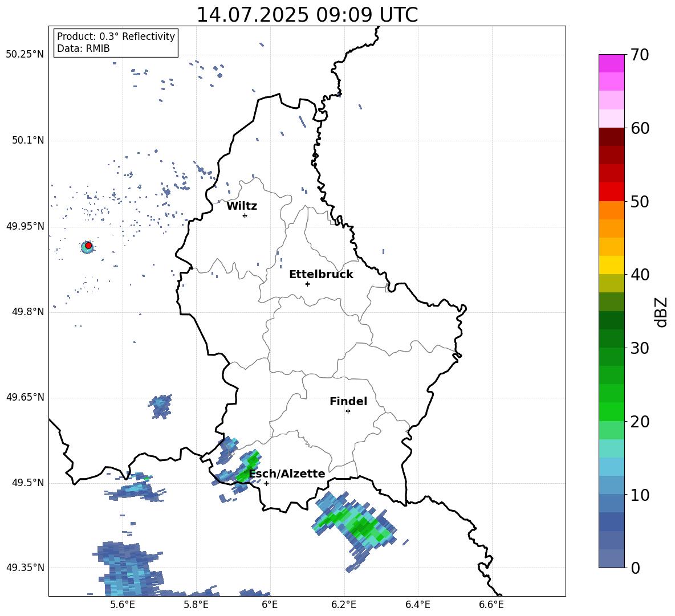Image resolution: width=675 pixels, height=616 pixels.
Task: Click the 49.5°N latitude label
Action: click(27, 483)
